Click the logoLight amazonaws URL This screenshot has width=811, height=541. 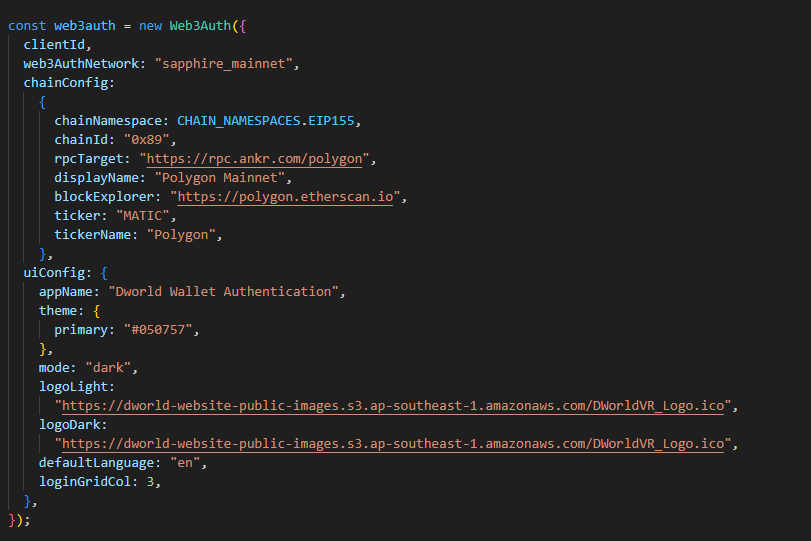pos(393,405)
